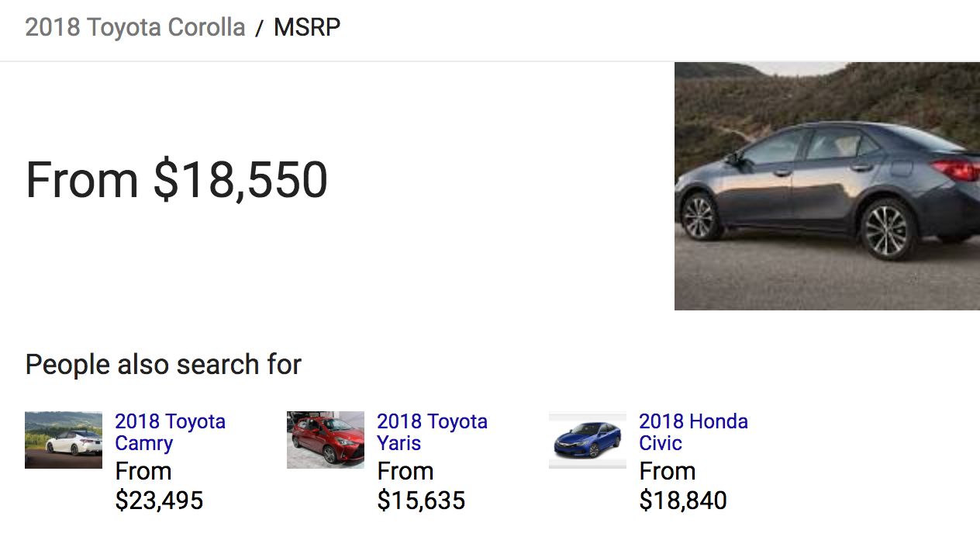
Task: Click the From $18,550 price heading
Action: (177, 179)
